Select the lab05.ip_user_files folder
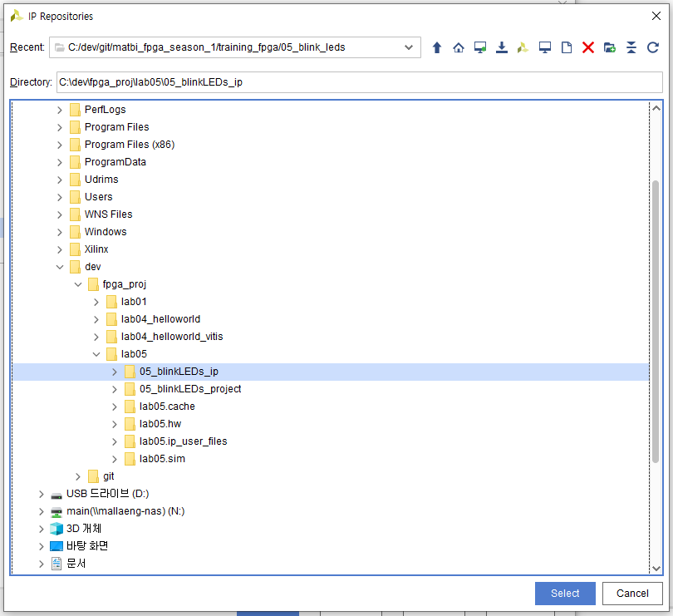 click(x=183, y=441)
